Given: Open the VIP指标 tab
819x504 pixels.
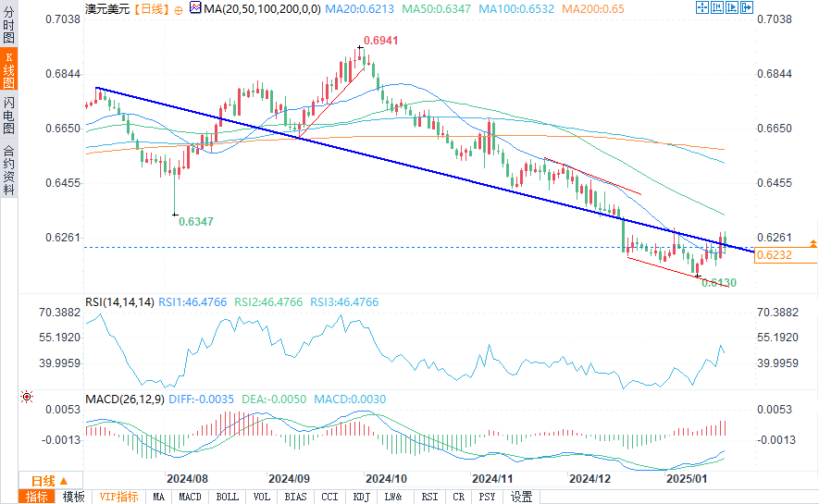Looking at the screenshot, I should click(118, 497).
